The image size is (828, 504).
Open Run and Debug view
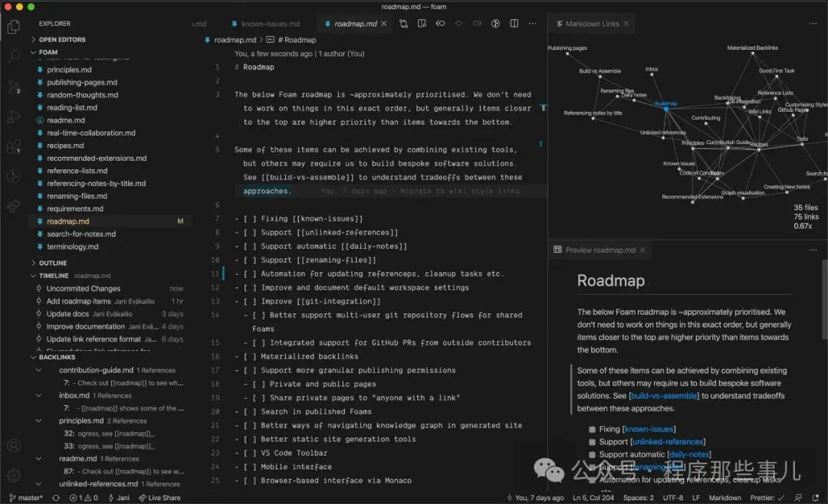coord(14,116)
